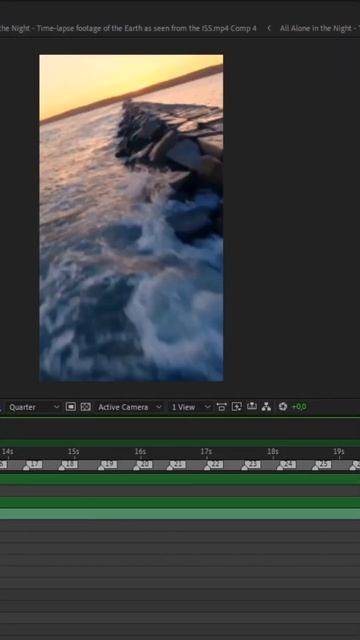Select timeline marker 22

(214, 465)
